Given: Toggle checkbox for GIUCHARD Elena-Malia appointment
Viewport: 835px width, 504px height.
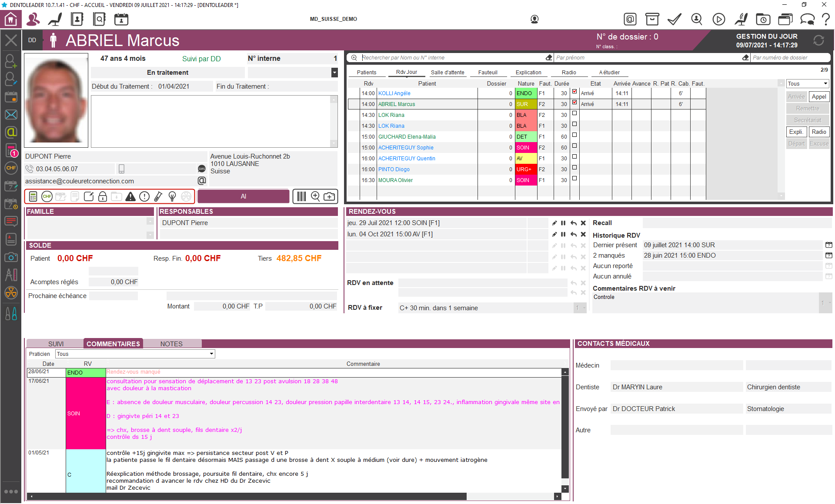Looking at the screenshot, I should [574, 135].
